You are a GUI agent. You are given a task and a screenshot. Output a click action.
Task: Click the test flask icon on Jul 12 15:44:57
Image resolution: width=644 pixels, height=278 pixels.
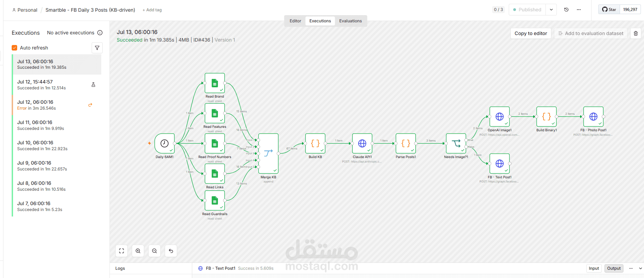[93, 85]
